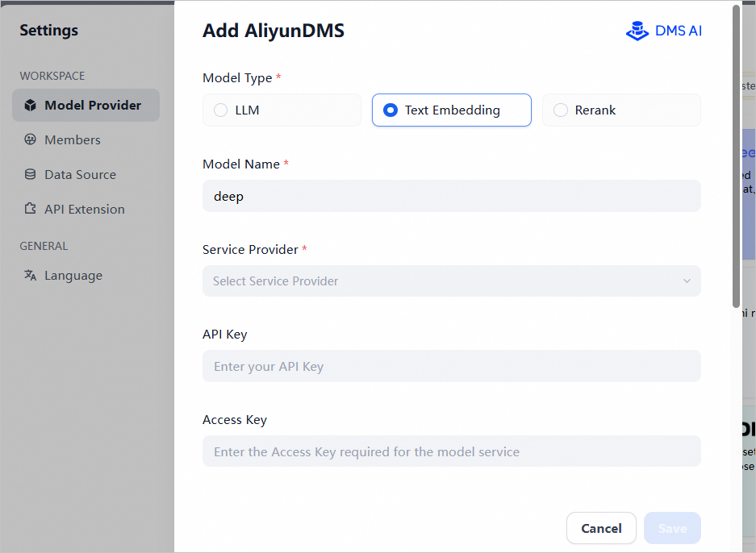Open the Select Service Provider dropdown

[451, 281]
